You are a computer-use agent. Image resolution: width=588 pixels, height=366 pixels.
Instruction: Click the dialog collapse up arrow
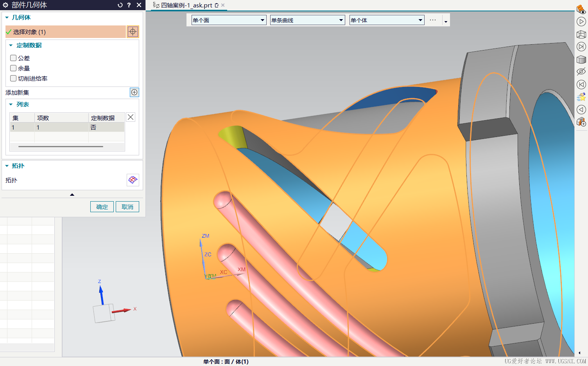72,195
